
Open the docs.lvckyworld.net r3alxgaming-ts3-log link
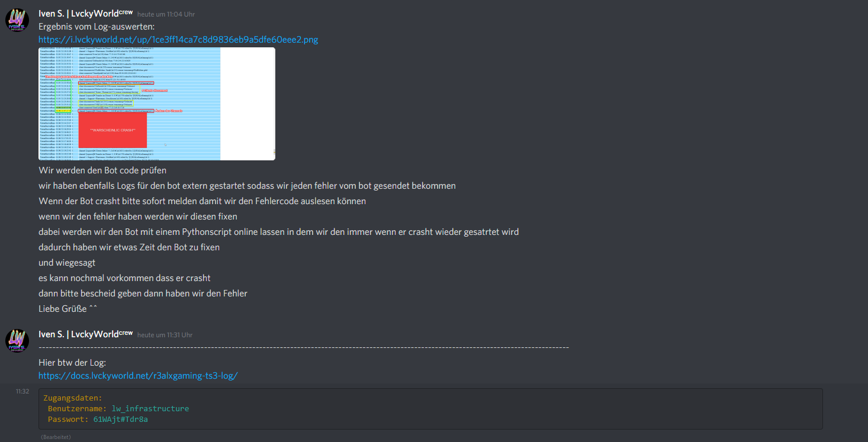pos(138,376)
